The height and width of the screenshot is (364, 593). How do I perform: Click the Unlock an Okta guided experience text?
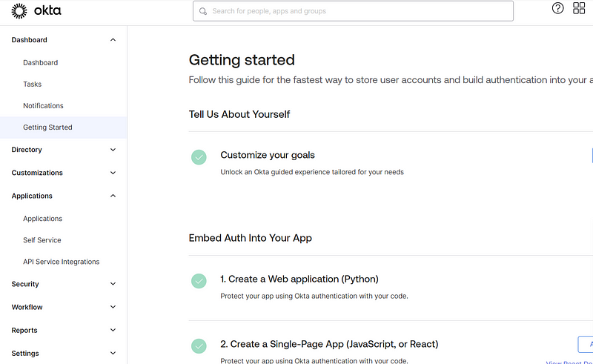click(312, 172)
